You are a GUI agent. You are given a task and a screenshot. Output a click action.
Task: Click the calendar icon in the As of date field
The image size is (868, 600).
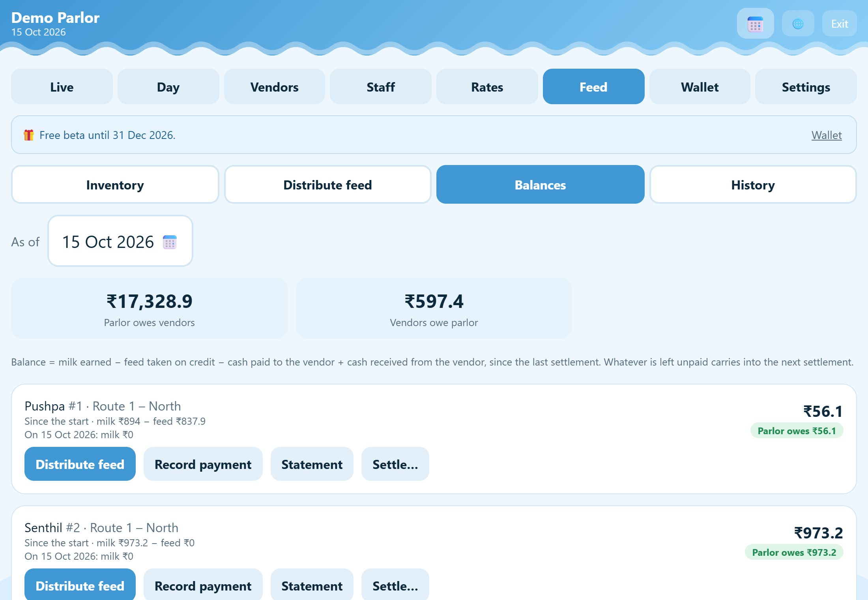[170, 242]
